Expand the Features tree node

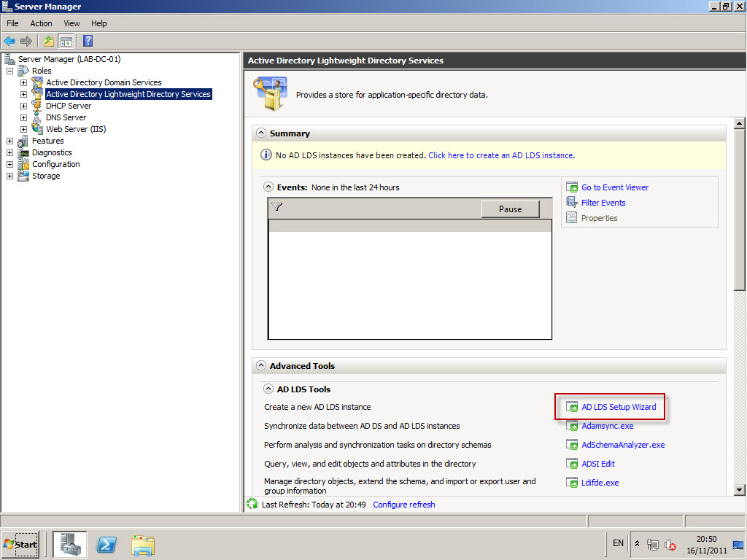coord(9,141)
